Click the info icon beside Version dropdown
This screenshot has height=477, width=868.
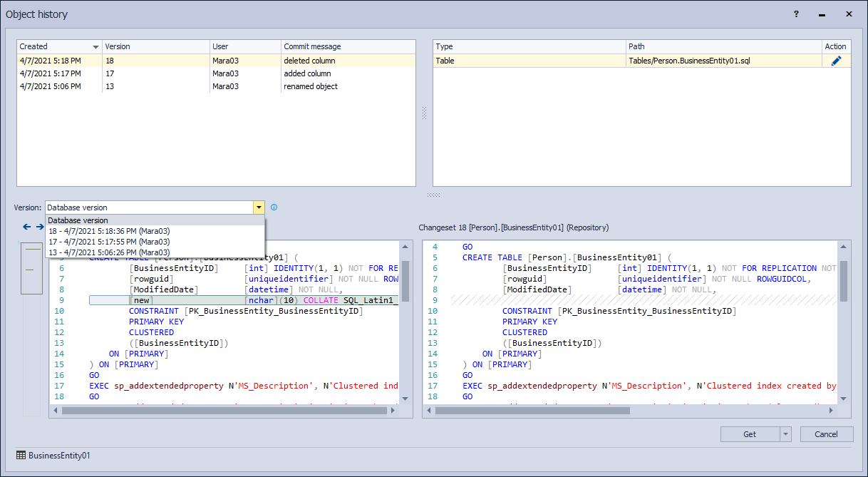point(274,207)
